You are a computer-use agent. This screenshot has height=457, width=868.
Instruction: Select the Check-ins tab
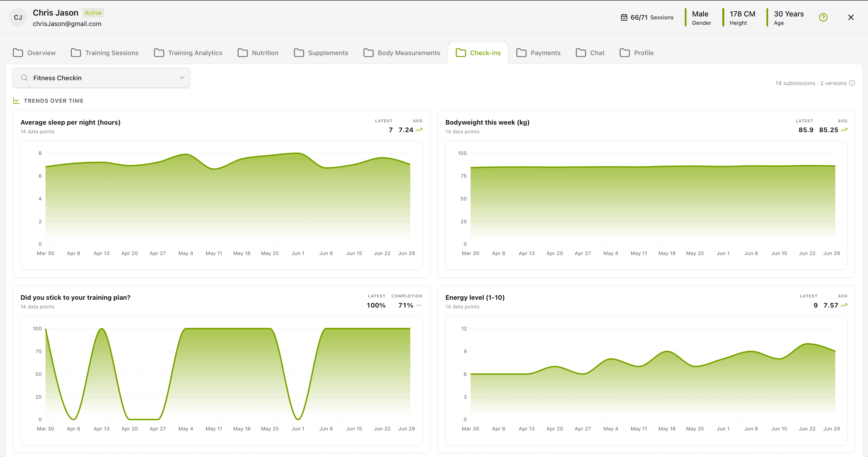(478, 53)
